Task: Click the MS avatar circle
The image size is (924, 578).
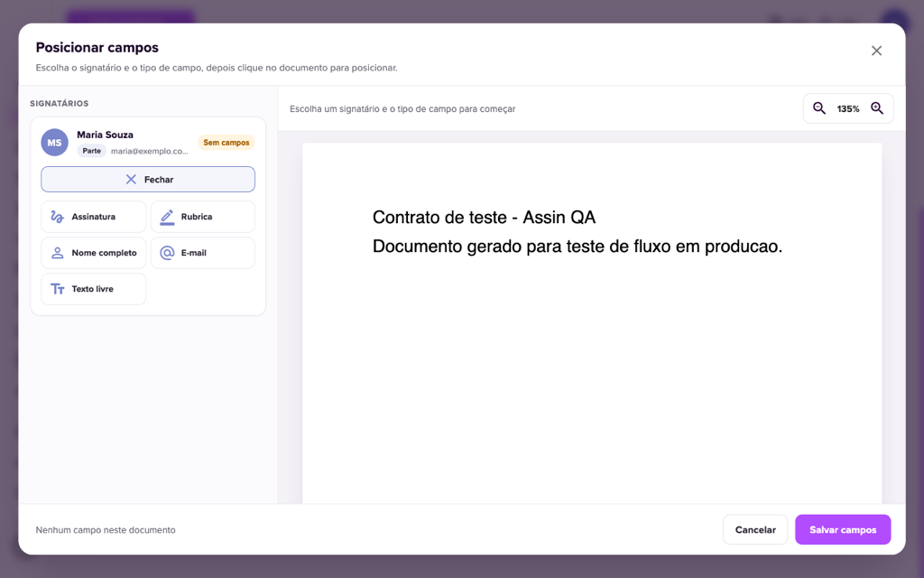Action: [x=55, y=143]
